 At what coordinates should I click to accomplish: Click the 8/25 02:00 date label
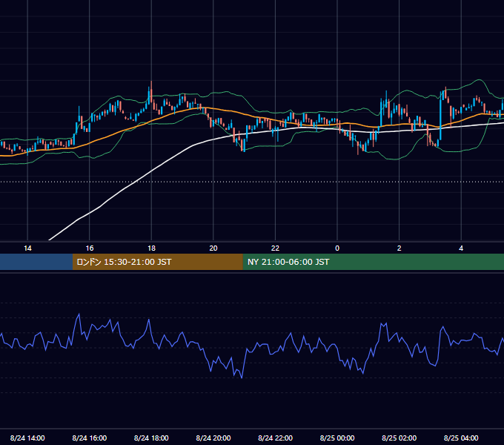(399, 438)
